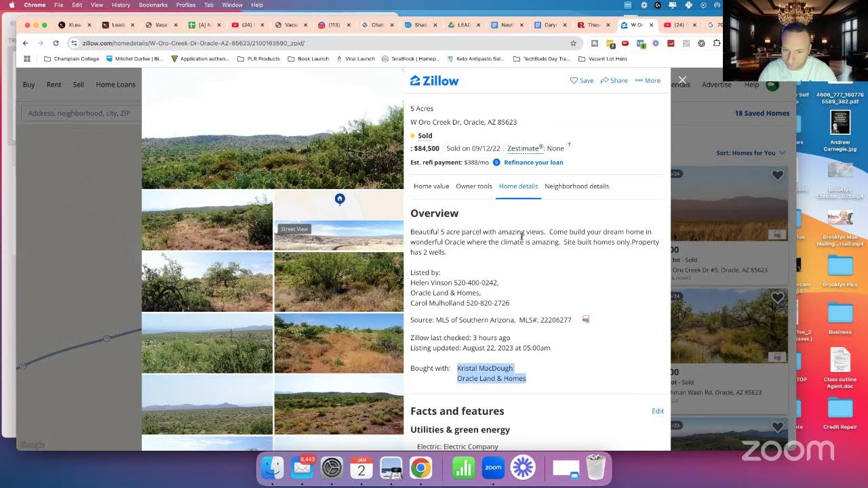Toggle heart on the Wash Rd, Oracle listing card
The height and width of the screenshot is (488, 868).
[x=777, y=298]
